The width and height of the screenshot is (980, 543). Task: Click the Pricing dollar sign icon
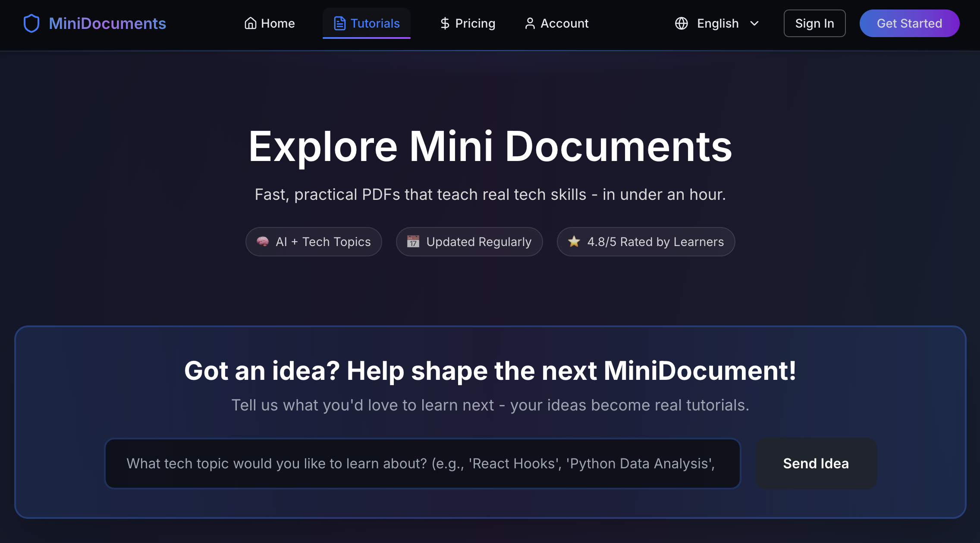pyautogui.click(x=444, y=23)
